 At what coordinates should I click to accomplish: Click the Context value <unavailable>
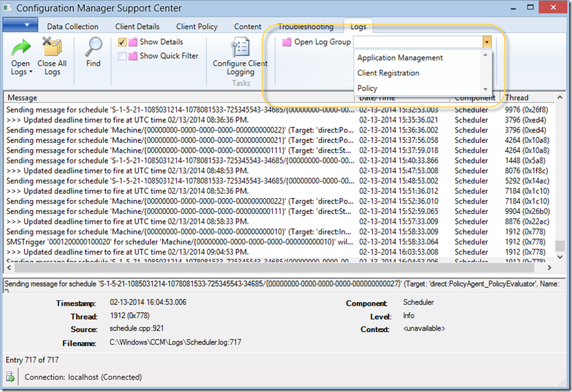[x=424, y=329]
